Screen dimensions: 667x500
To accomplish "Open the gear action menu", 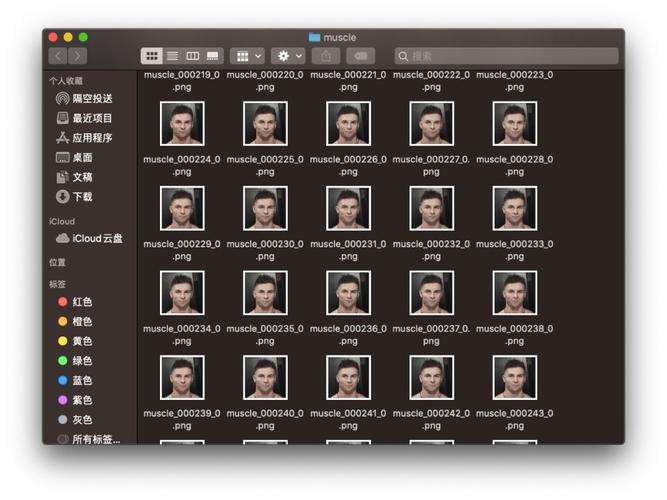I will click(x=288, y=56).
